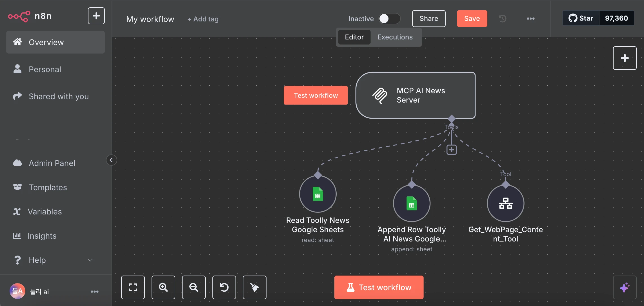This screenshot has width=644, height=306.
Task: Open the AI assistant sparkle button
Action: pyautogui.click(x=625, y=287)
